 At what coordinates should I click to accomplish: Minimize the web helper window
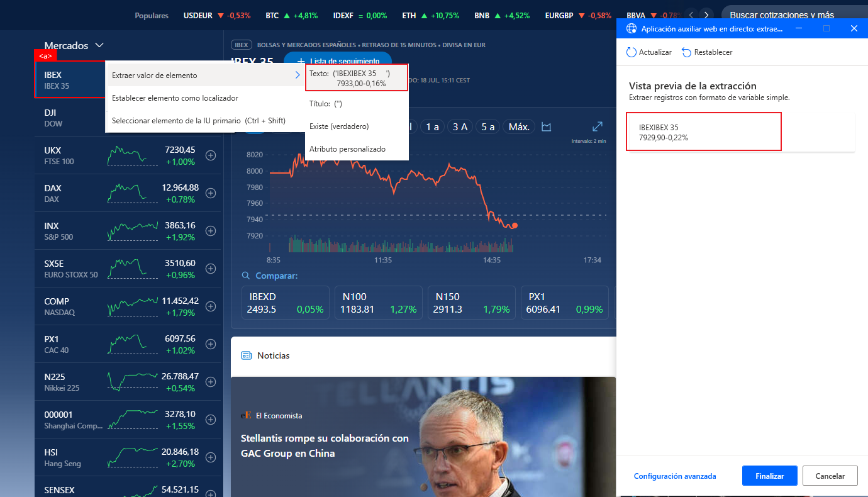point(799,28)
